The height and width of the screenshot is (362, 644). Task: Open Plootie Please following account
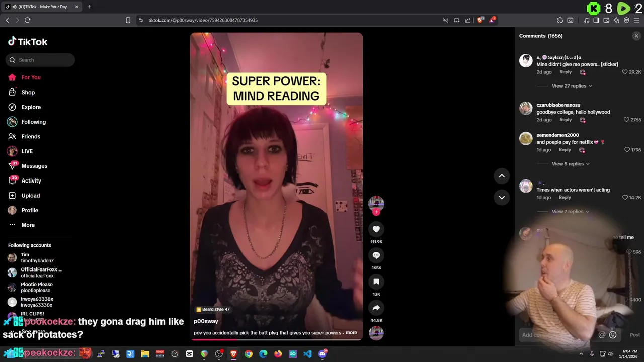[x=31, y=287]
